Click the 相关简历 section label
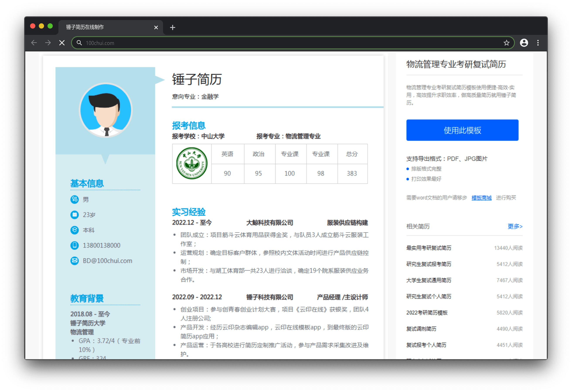This screenshot has width=572, height=392. tap(418, 226)
